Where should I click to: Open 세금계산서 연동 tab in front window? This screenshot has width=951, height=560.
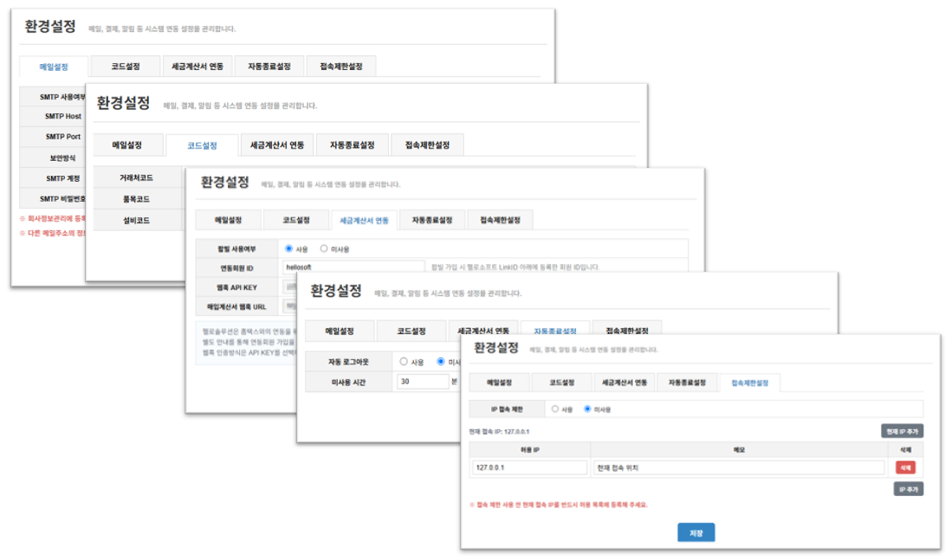pyautogui.click(x=624, y=383)
